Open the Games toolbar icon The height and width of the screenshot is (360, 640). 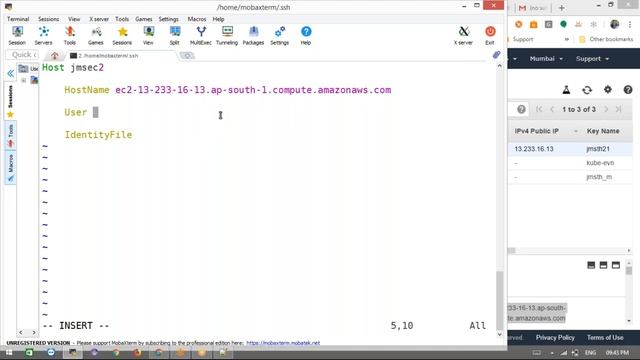click(x=96, y=35)
